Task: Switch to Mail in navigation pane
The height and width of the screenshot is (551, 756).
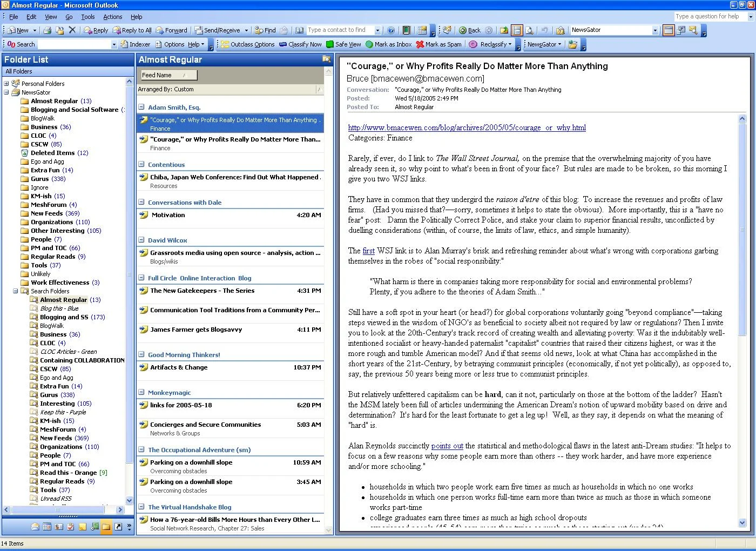Action: tap(35, 527)
